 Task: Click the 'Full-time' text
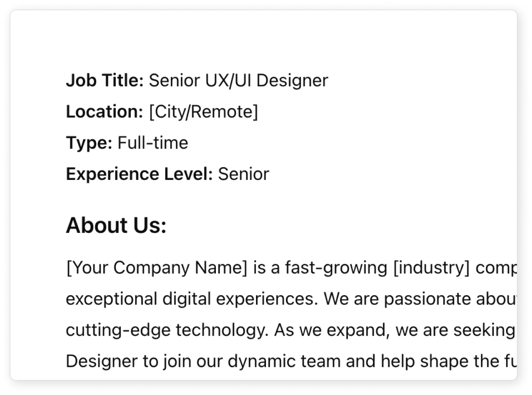(153, 143)
